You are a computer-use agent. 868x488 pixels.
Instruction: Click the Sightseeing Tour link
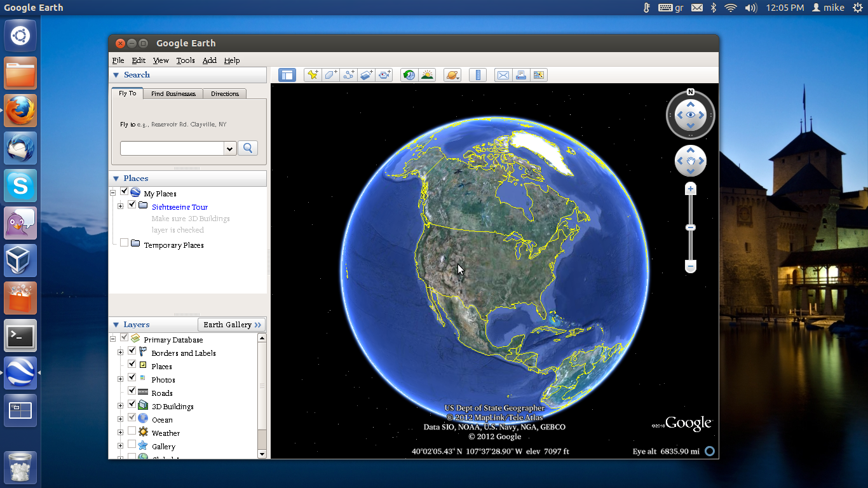[180, 207]
